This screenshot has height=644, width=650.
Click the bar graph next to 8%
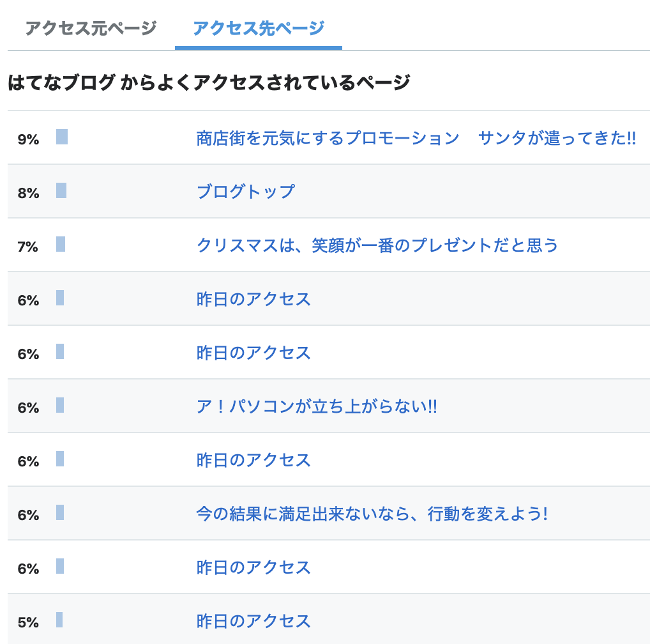click(61, 190)
